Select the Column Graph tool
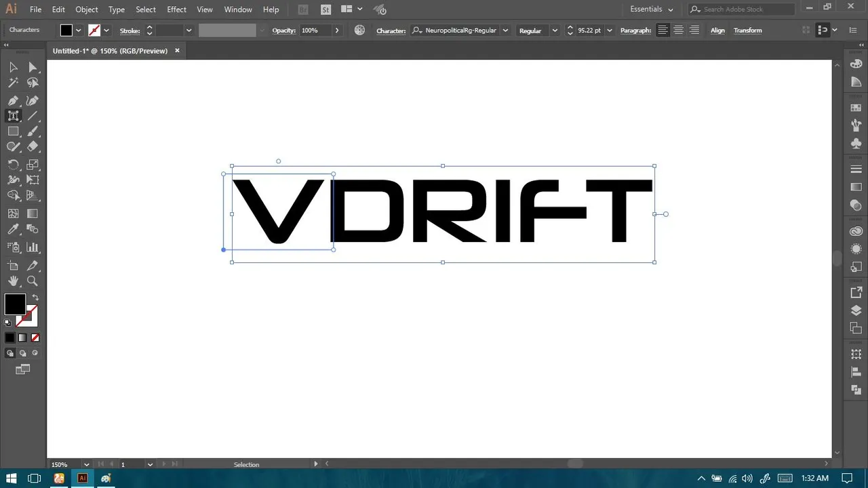The image size is (868, 488). coord(33,247)
